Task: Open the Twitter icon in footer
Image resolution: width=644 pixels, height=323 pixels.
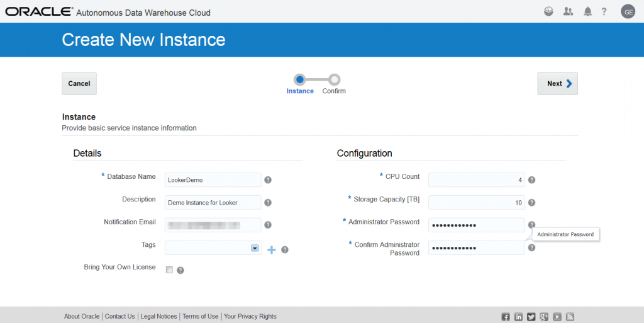Action: tap(531, 317)
